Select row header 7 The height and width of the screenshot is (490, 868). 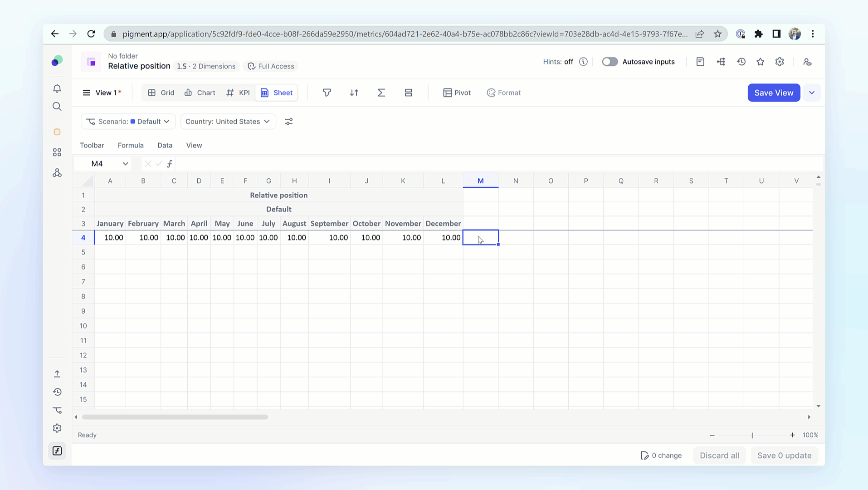click(x=83, y=282)
